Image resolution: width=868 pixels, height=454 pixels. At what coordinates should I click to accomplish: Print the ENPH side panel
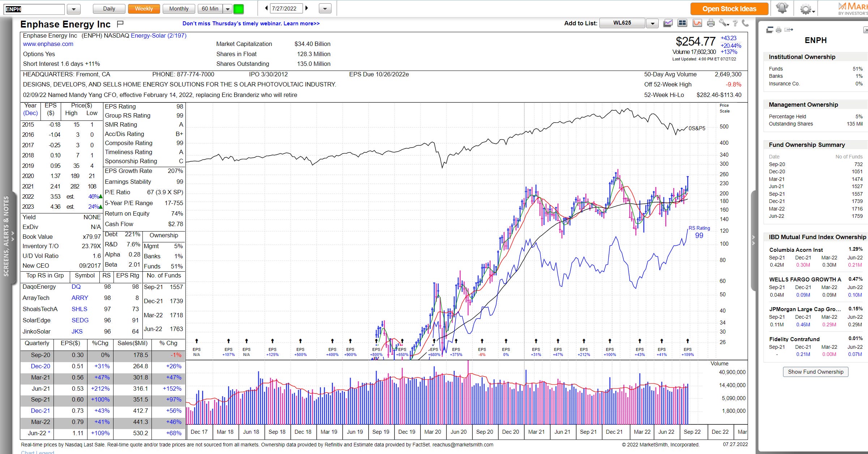(779, 30)
